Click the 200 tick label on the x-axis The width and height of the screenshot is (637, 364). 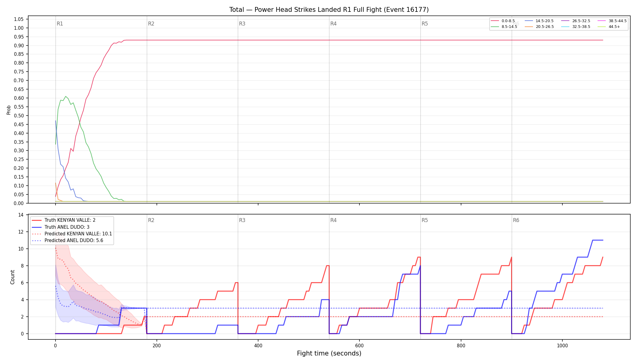[x=157, y=345]
